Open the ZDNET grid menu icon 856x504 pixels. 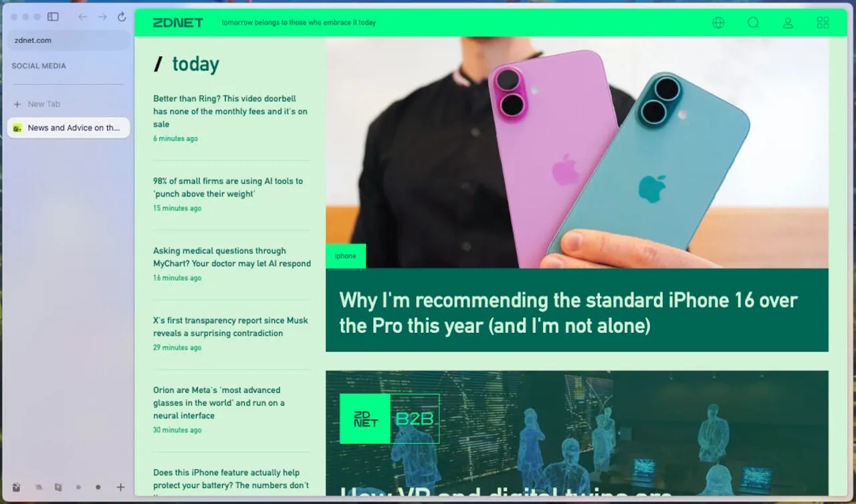[823, 23]
